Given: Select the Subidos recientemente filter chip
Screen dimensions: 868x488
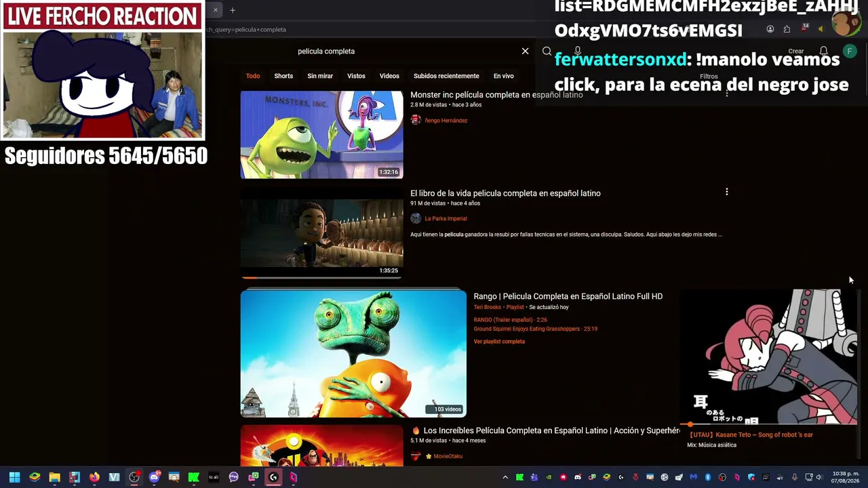Looking at the screenshot, I should coord(446,76).
